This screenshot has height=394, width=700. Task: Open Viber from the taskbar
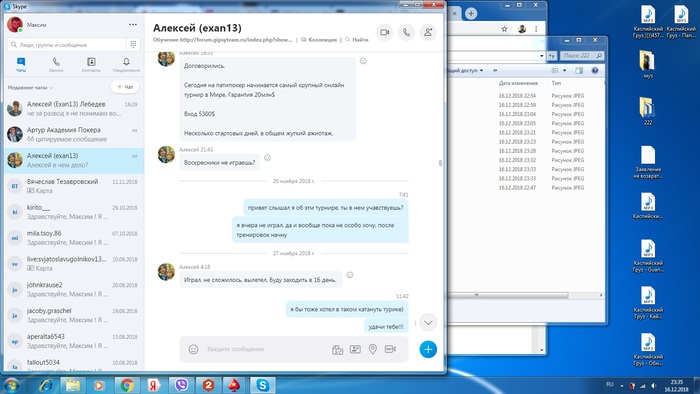click(181, 385)
